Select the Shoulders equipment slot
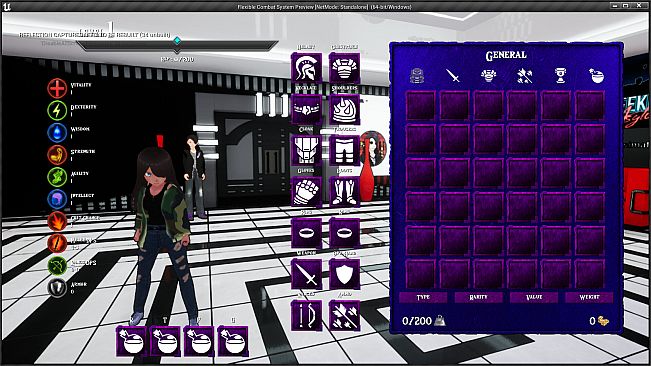The height and width of the screenshot is (366, 651). pyautogui.click(x=345, y=109)
